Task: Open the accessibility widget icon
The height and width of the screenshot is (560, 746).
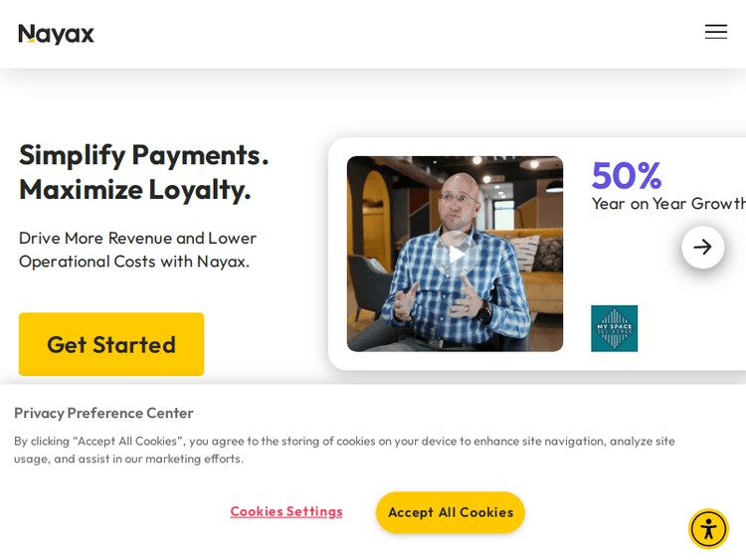Action: click(x=708, y=528)
